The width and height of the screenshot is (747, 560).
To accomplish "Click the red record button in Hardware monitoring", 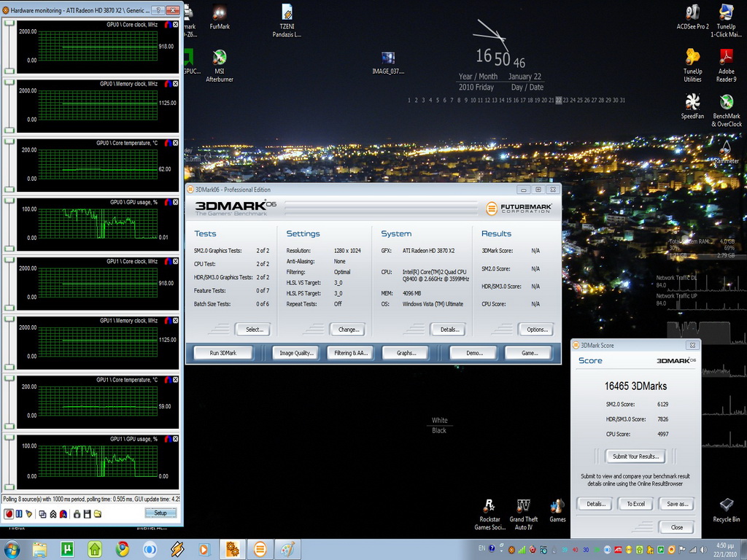I will (9, 514).
